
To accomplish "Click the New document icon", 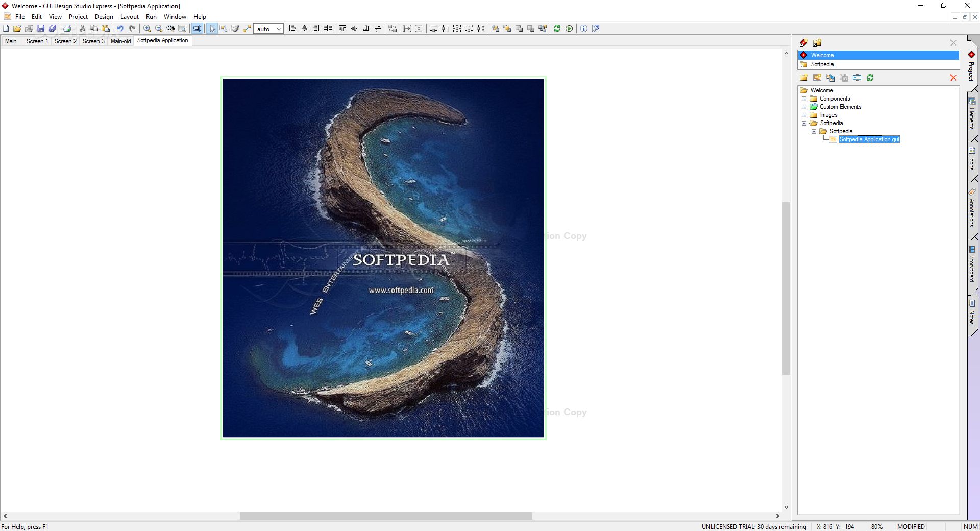I will point(6,29).
